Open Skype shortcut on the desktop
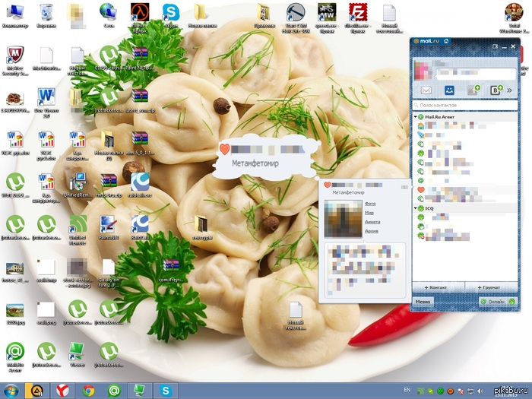532x399 pixels. [171, 16]
